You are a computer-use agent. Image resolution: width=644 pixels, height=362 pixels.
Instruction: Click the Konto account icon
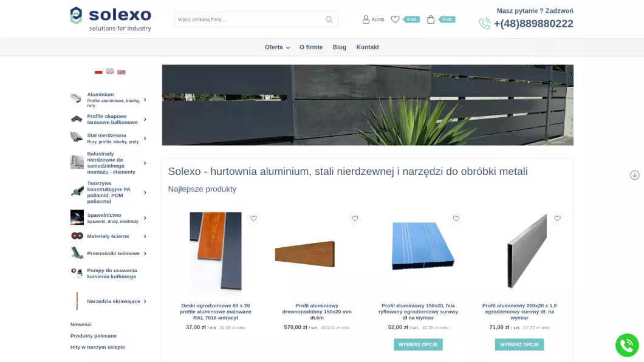366,19
